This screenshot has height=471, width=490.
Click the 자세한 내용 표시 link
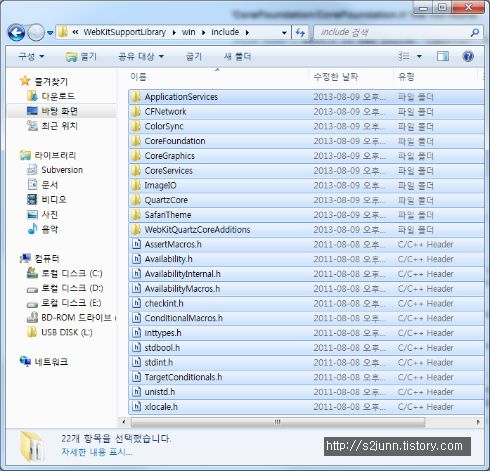[x=97, y=452]
